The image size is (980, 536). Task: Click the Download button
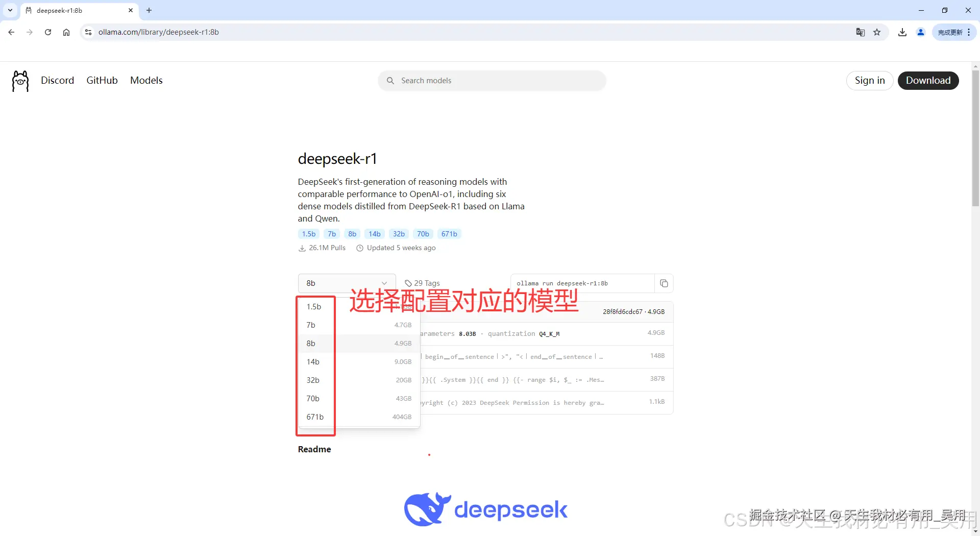tap(928, 80)
